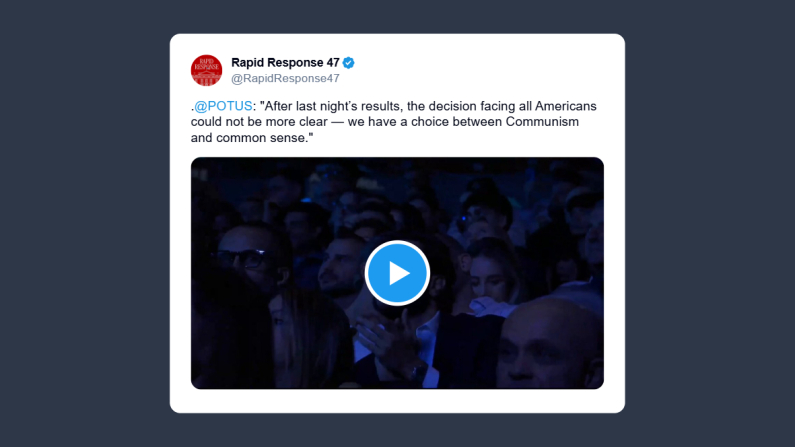Open the @RapidResponse47 handle
The width and height of the screenshot is (795, 447).
coord(285,79)
